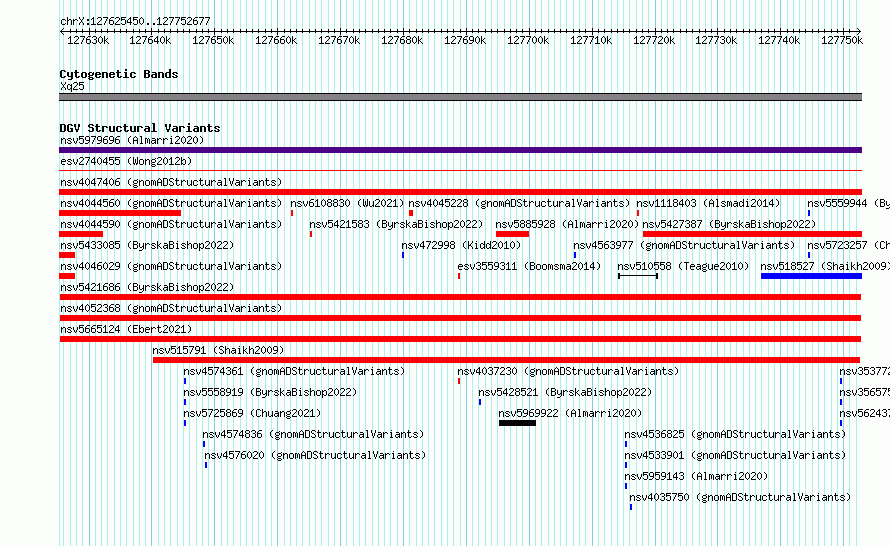Click nsv5885928 (Almarri2020) label
This screenshot has width=890, height=546.
coord(568,224)
